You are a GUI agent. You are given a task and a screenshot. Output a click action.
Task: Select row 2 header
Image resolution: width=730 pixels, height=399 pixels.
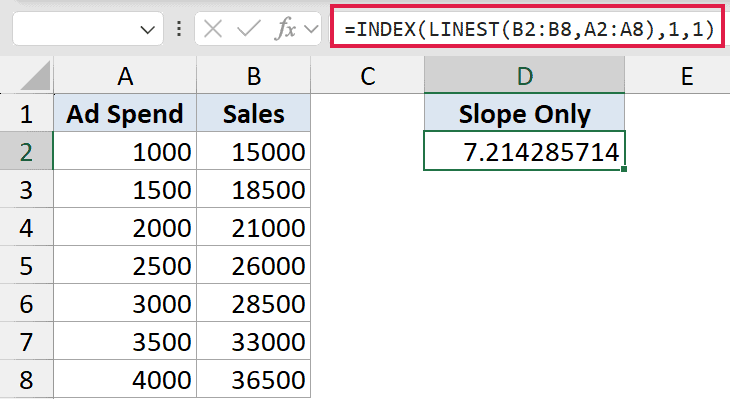27,151
